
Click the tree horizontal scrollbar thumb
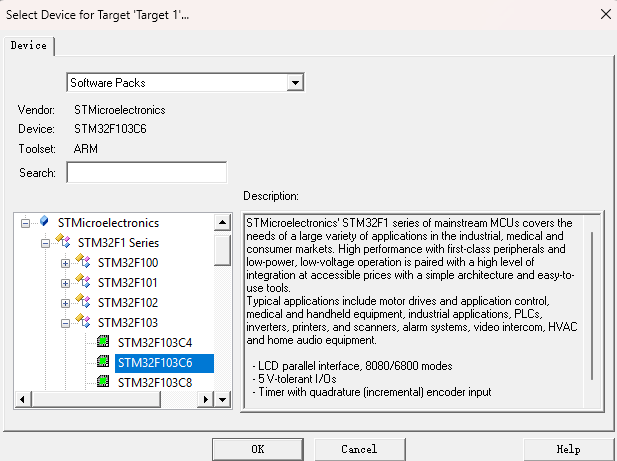tap(96, 400)
